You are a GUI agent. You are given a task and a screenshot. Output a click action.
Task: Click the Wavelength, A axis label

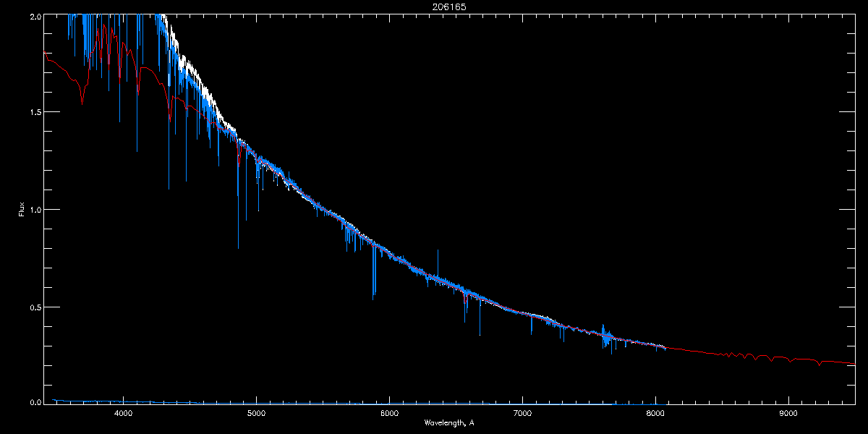(449, 422)
